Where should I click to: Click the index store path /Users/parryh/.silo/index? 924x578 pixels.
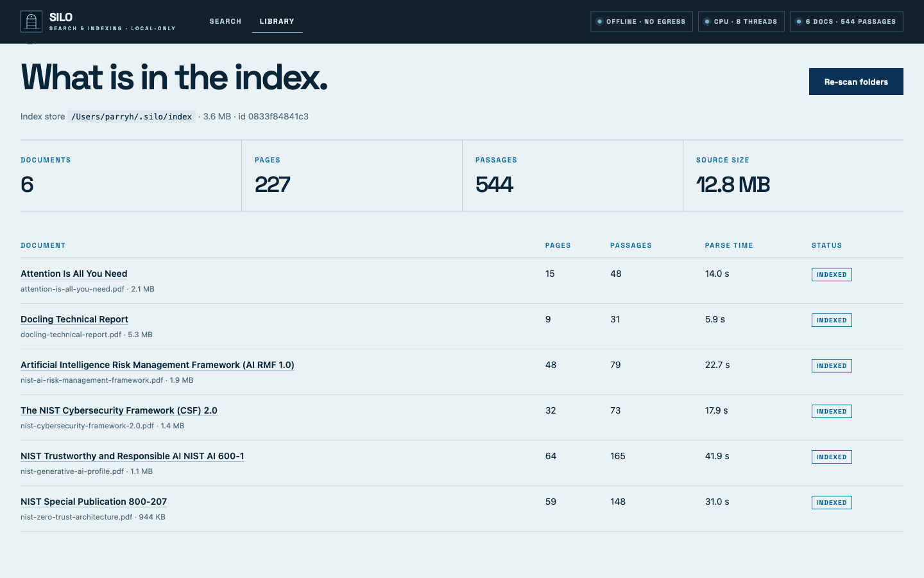132,116
